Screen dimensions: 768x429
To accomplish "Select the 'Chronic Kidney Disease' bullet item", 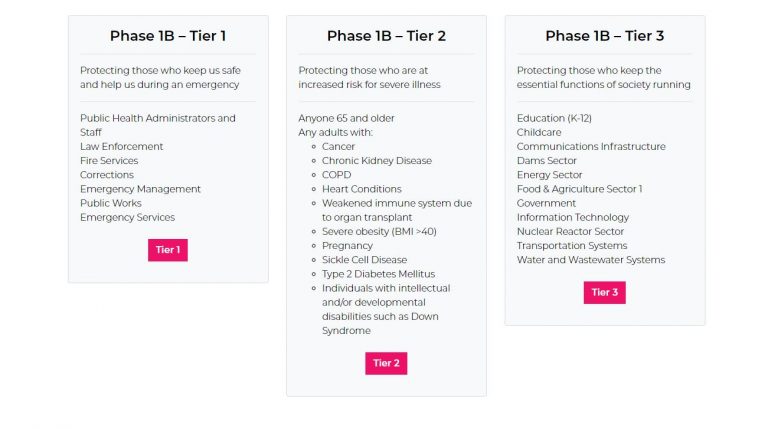I will (377, 161).
